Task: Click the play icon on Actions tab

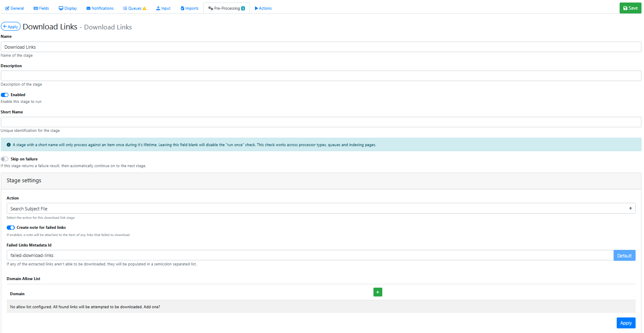Action: pyautogui.click(x=256, y=8)
